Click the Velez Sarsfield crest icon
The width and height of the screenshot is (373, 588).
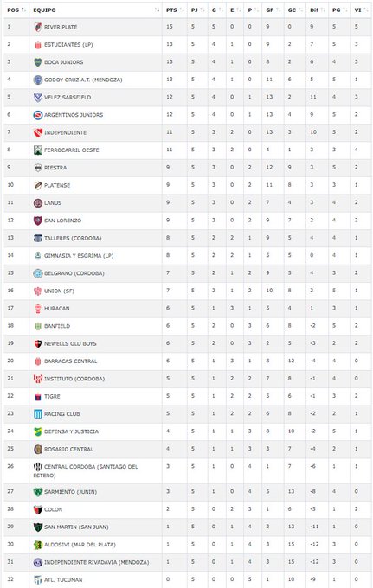point(38,98)
